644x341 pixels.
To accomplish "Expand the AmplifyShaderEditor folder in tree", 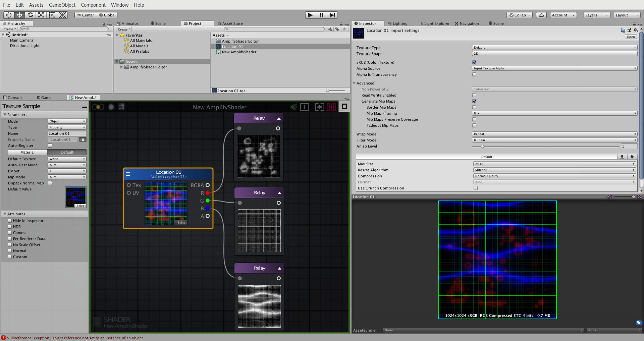I will pyautogui.click(x=121, y=67).
